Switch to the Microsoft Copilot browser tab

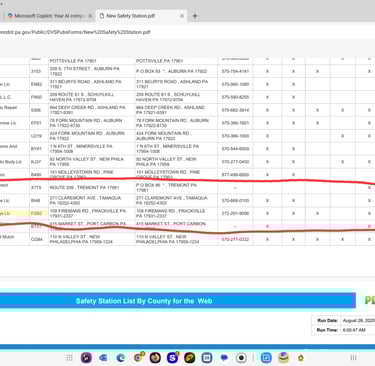click(50, 16)
